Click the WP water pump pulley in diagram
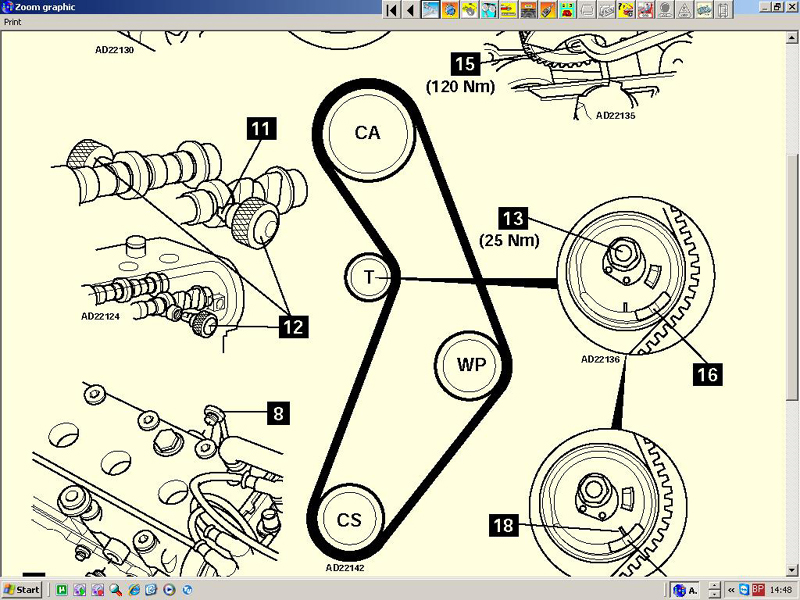Screen dimensions: 800x600 point(471,364)
